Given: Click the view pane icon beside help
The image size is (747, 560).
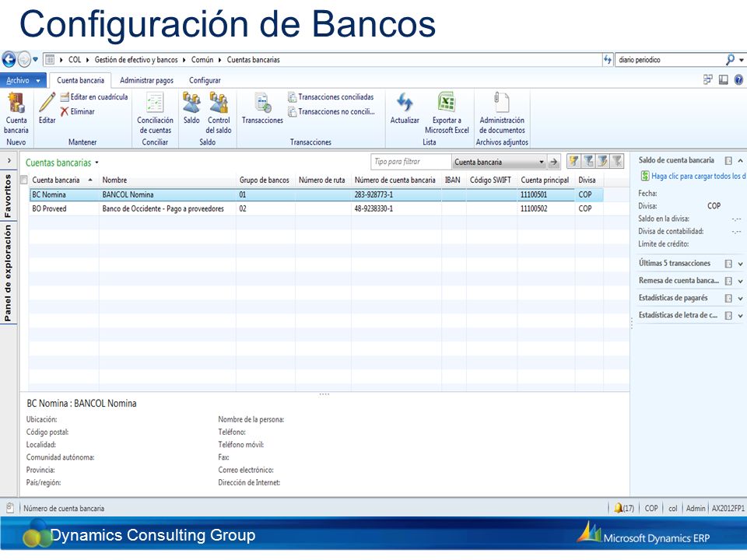Looking at the screenshot, I should 723,80.
